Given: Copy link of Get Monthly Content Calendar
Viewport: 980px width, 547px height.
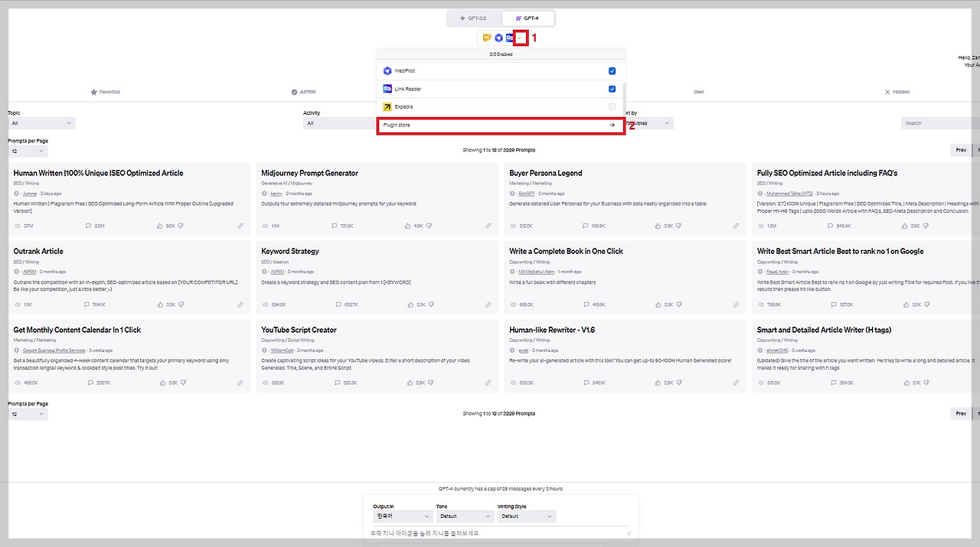Looking at the screenshot, I should pos(240,382).
